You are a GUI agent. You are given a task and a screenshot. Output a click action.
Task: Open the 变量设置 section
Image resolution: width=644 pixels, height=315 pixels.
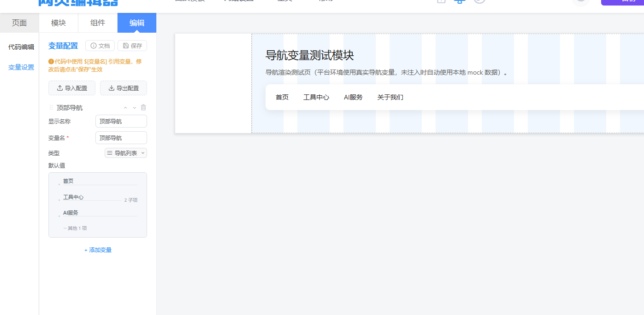tap(21, 67)
